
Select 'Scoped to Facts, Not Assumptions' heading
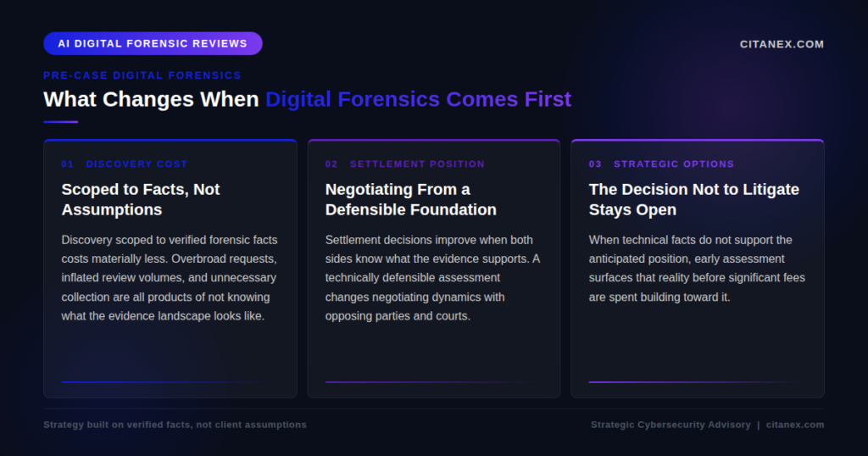141,199
